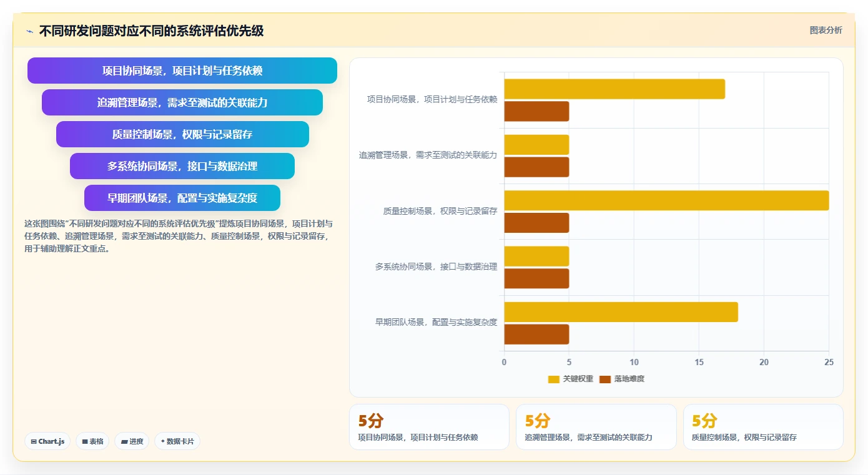Click the title icon beside 不同研发问题 heading
868x475 pixels.
pyautogui.click(x=30, y=31)
